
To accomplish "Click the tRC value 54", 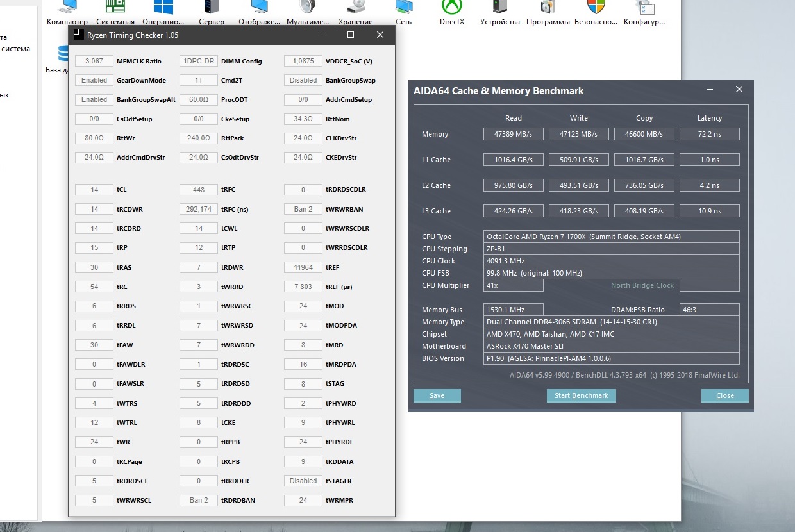I will [x=94, y=287].
